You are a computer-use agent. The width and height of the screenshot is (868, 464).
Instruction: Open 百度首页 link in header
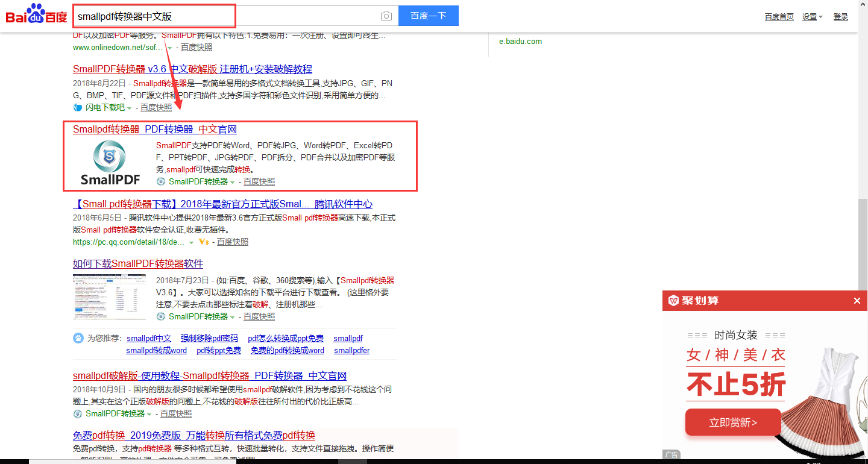(779, 17)
